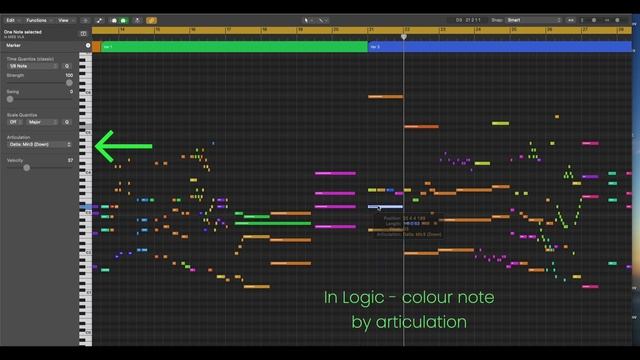Click the Time Quantize Q button
This screenshot has width=640, height=360.
pyautogui.click(x=67, y=66)
